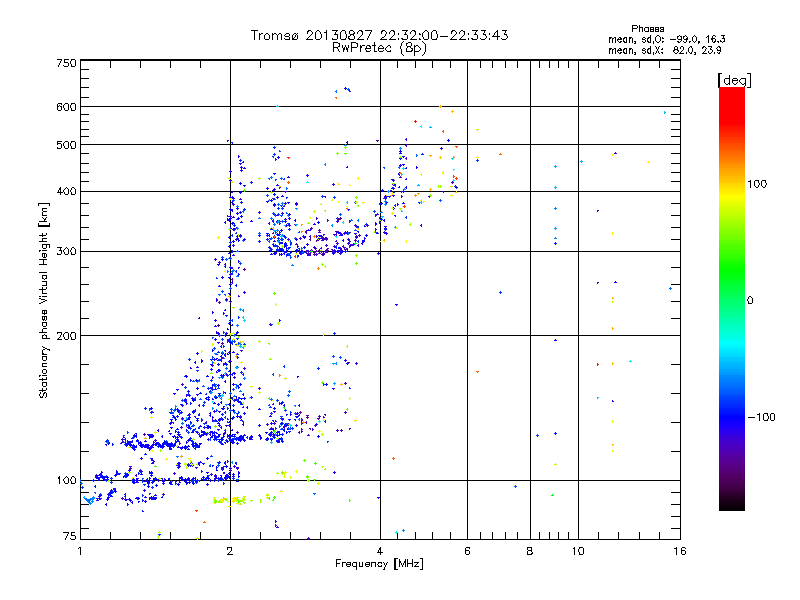The image size is (800, 600).
Task: Click the y-axis tick label '500'
Action: click(66, 145)
